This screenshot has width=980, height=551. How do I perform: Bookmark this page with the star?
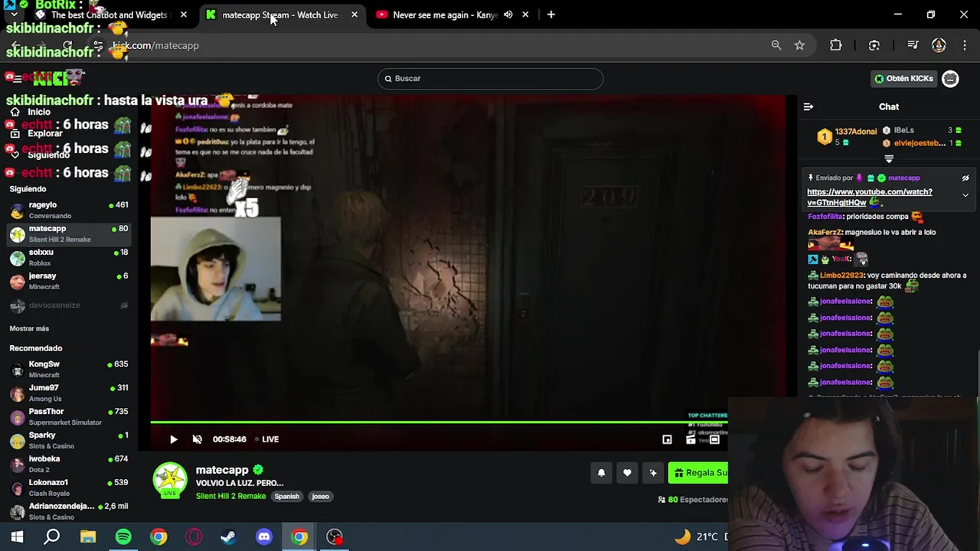(799, 45)
